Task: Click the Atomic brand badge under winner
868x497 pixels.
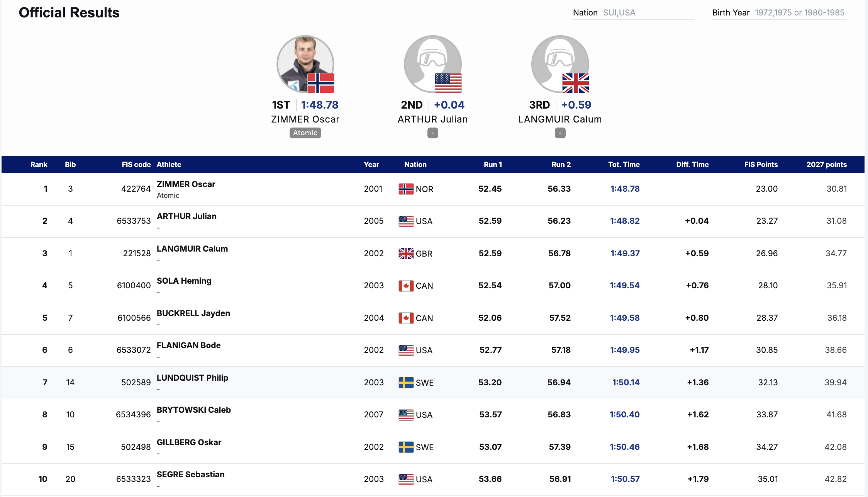Action: (305, 133)
